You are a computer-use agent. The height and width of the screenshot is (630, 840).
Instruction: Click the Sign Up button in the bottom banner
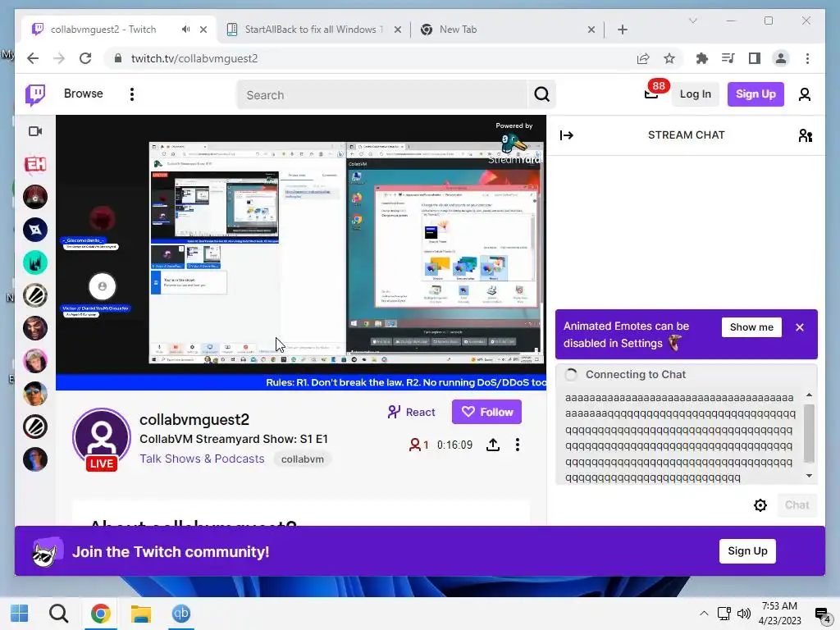pyautogui.click(x=747, y=550)
